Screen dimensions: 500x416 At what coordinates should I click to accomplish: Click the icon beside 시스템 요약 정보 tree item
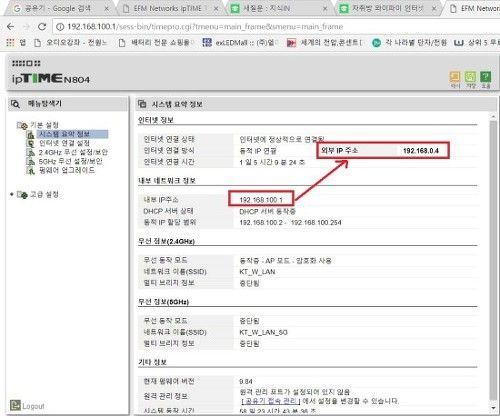31,134
